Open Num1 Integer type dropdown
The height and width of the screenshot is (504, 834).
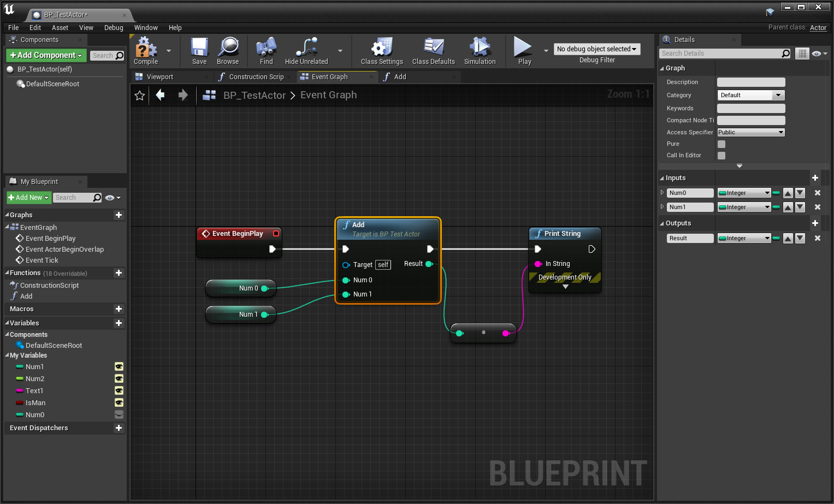(744, 207)
